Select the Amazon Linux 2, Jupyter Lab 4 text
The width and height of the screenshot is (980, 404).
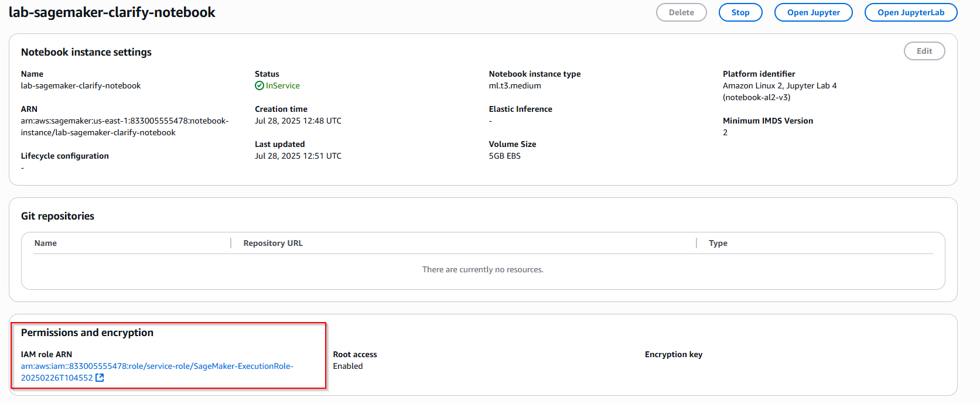(780, 85)
